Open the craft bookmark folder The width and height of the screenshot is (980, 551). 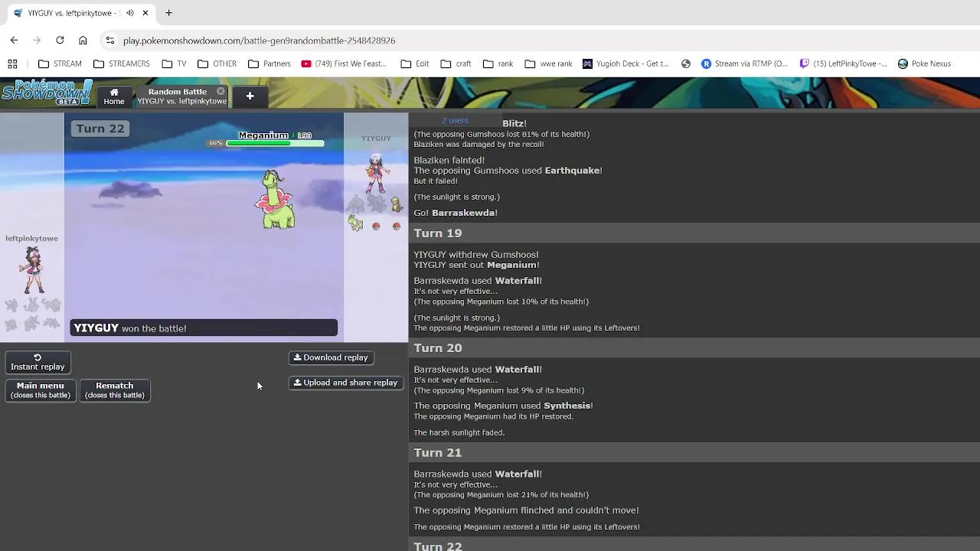point(456,64)
